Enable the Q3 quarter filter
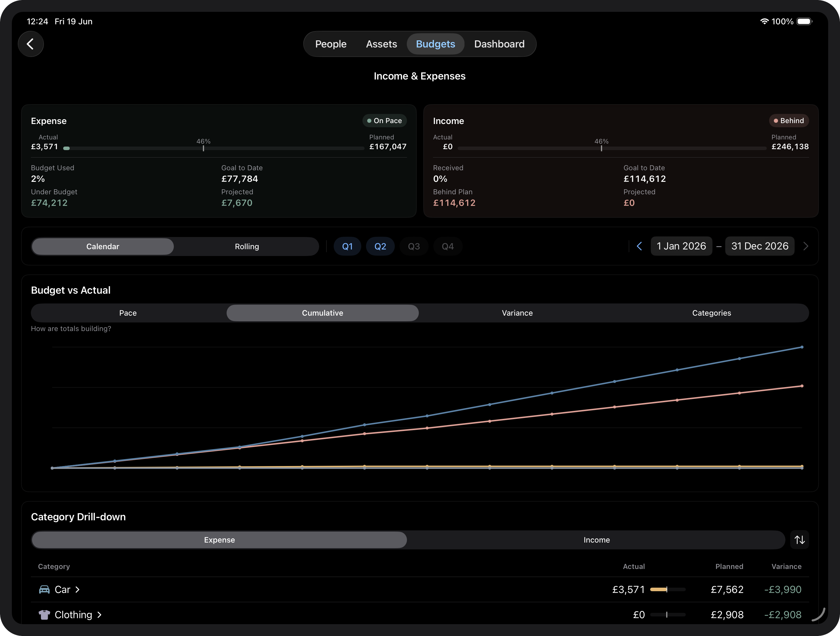 414,247
